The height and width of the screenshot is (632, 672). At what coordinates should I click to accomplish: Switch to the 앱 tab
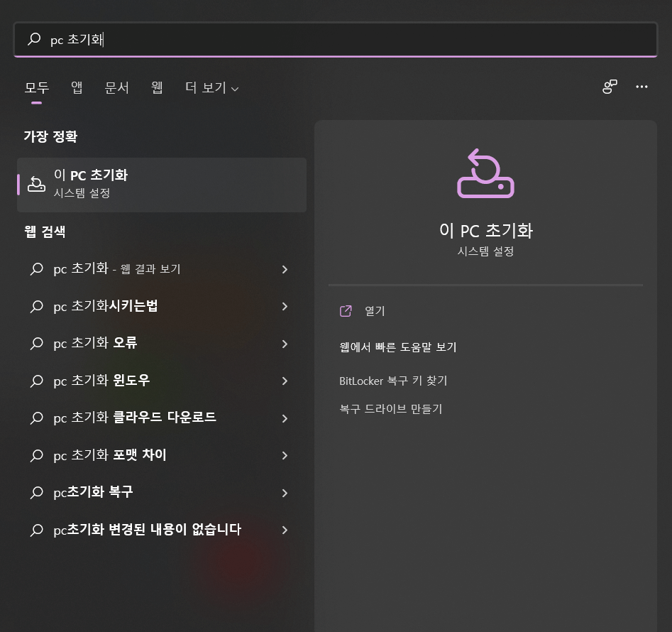(x=77, y=87)
